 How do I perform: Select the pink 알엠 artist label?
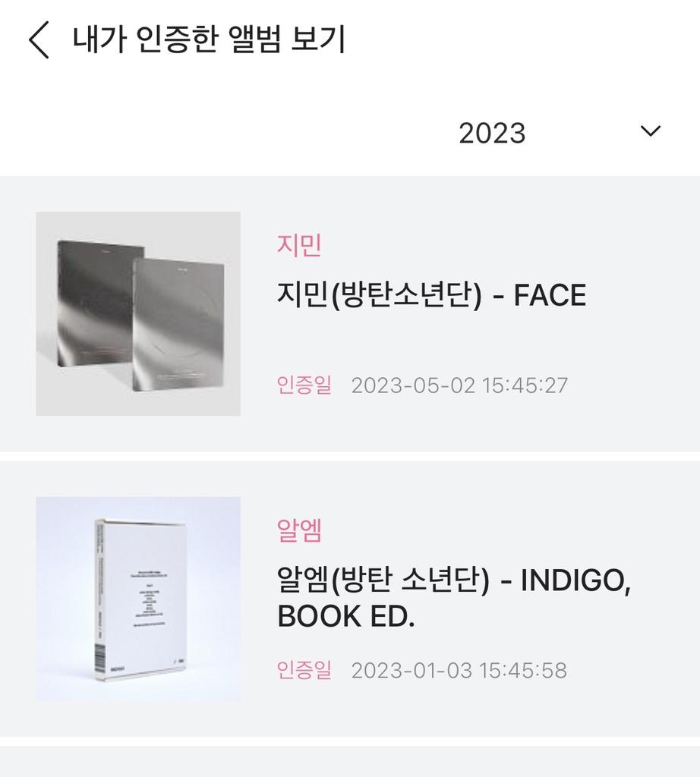coord(299,531)
